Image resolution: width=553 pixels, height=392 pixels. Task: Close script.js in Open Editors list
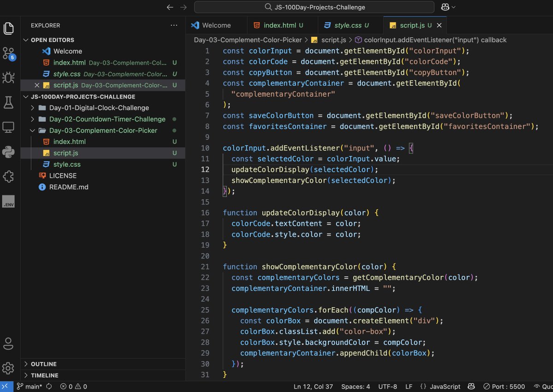click(x=37, y=85)
